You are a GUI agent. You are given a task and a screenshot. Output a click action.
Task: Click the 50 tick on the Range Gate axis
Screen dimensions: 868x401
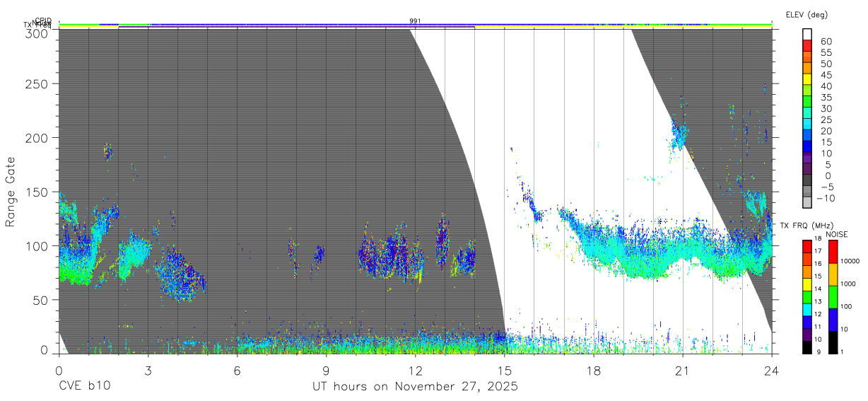[40, 300]
